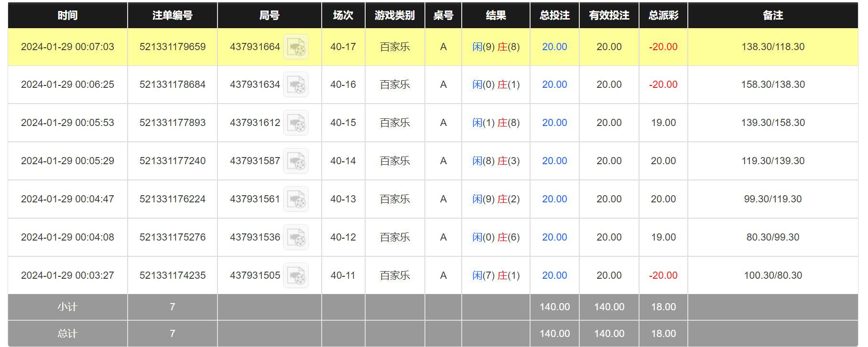Click timestamp 2024-01-29 00:04:47

(67, 199)
